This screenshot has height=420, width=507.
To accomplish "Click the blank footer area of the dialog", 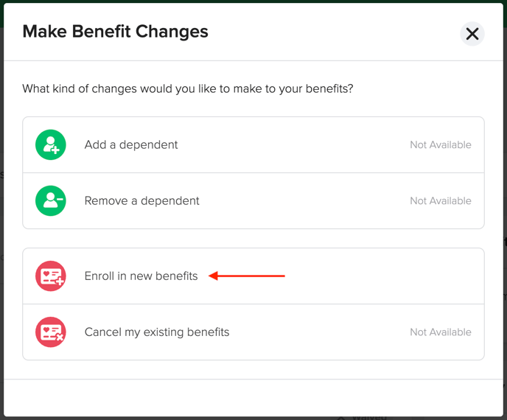I will (x=253, y=398).
